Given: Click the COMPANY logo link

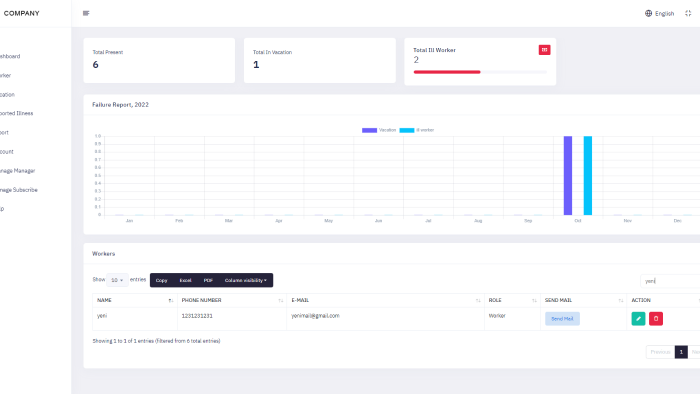Looking at the screenshot, I should click(x=21, y=13).
